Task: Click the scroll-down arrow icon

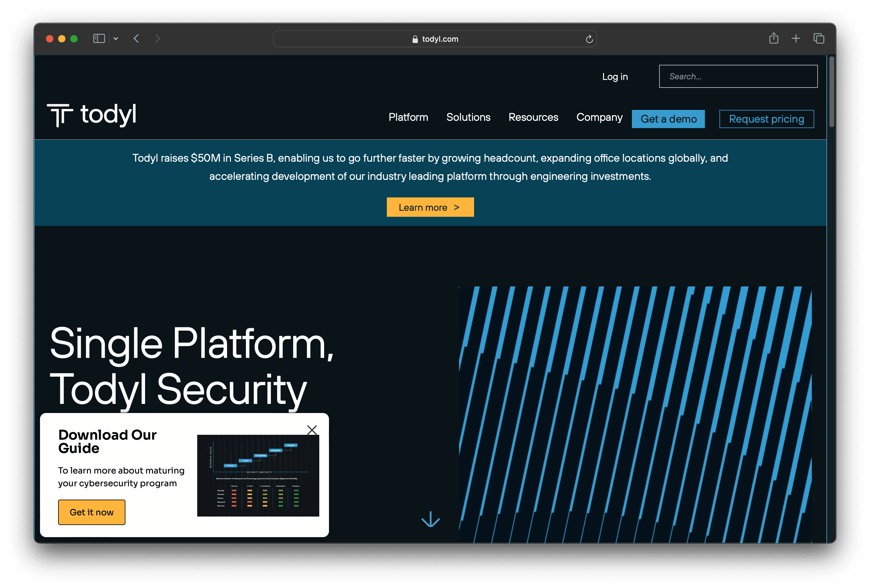Action: click(x=430, y=520)
